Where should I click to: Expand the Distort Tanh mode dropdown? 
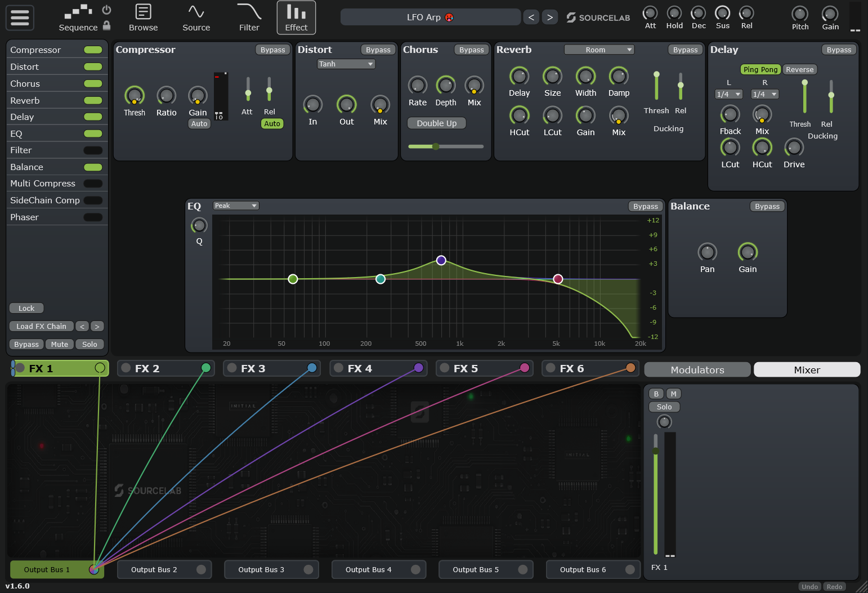(x=346, y=64)
